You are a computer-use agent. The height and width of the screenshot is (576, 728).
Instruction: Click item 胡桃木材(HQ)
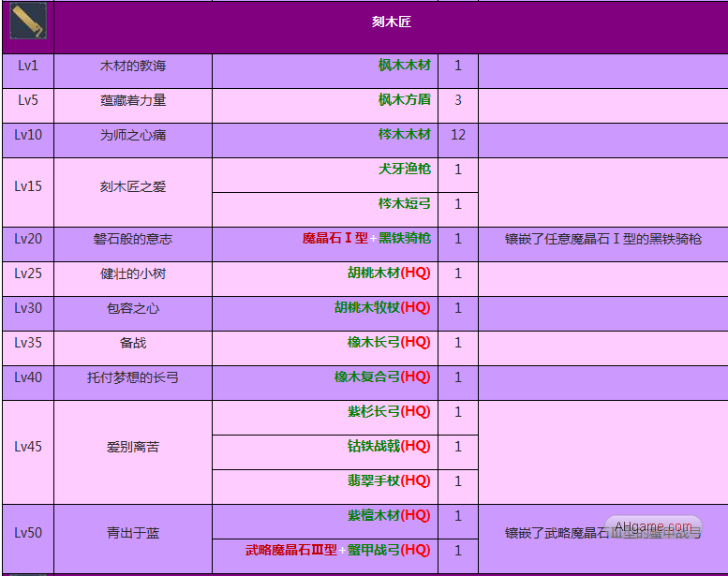tap(389, 273)
